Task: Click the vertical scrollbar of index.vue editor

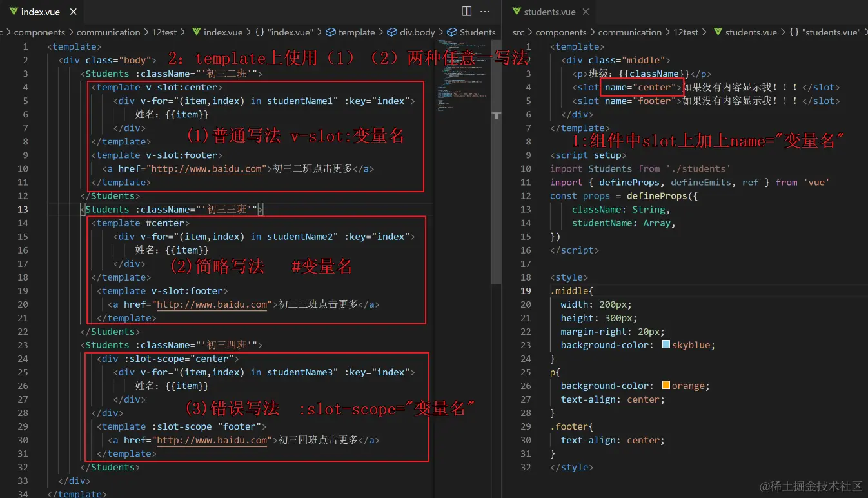Action: pyautogui.click(x=497, y=161)
